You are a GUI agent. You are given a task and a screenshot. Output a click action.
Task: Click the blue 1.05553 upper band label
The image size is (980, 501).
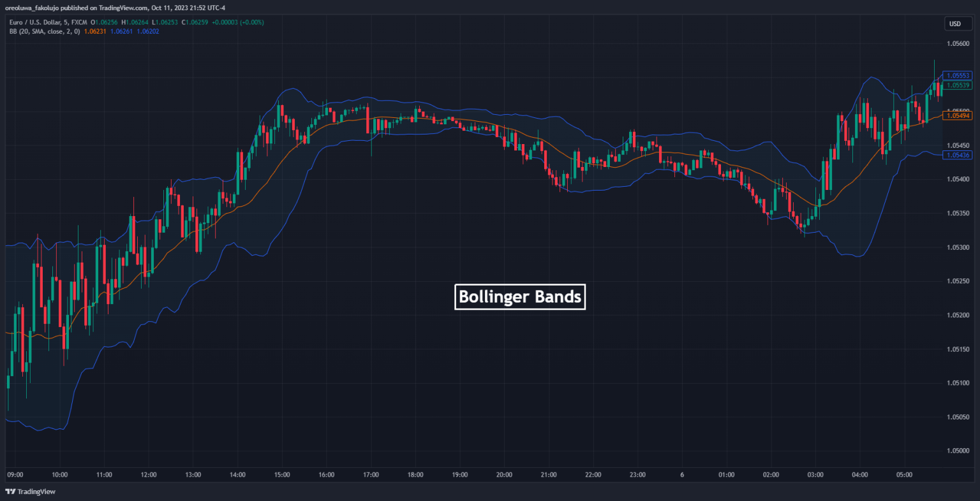pyautogui.click(x=957, y=75)
